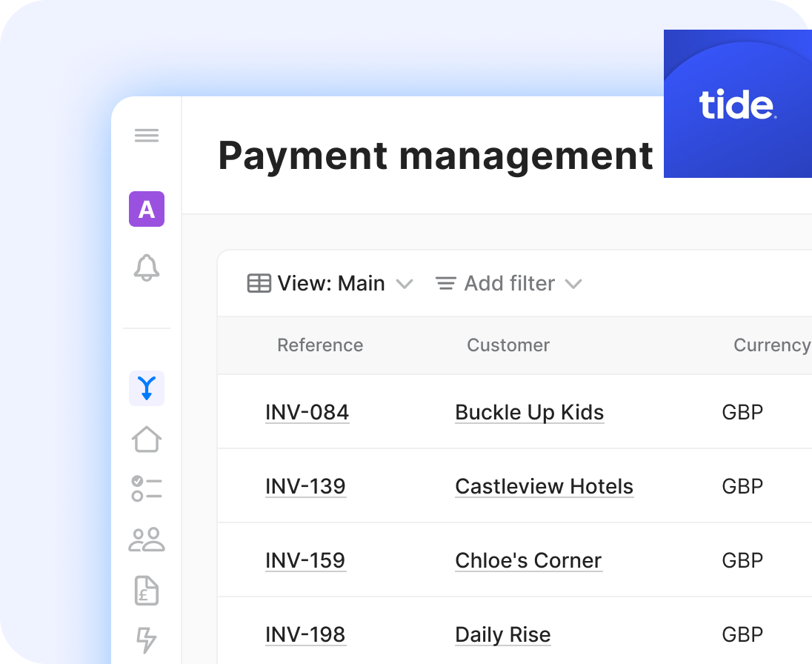This screenshot has height=664, width=812.
Task: Click the table view grid icon
Action: (x=259, y=284)
